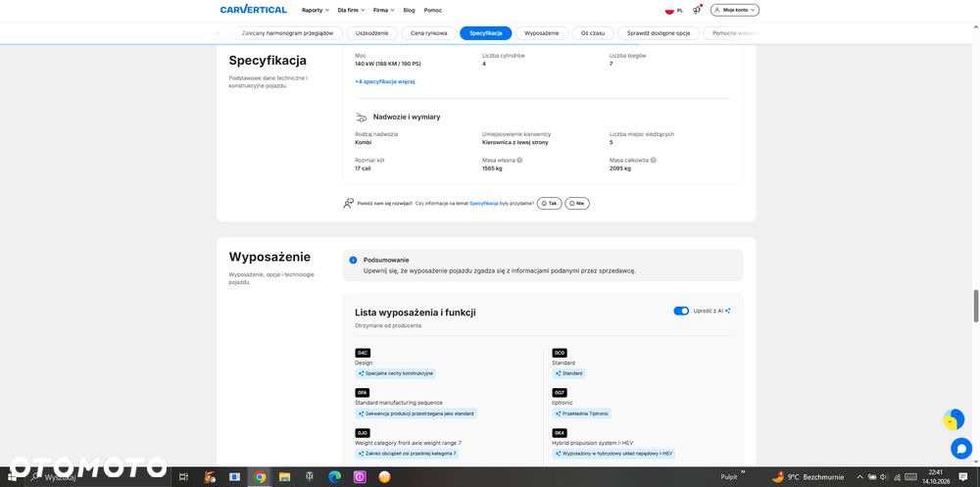Click the value 1565 kg

click(492, 169)
